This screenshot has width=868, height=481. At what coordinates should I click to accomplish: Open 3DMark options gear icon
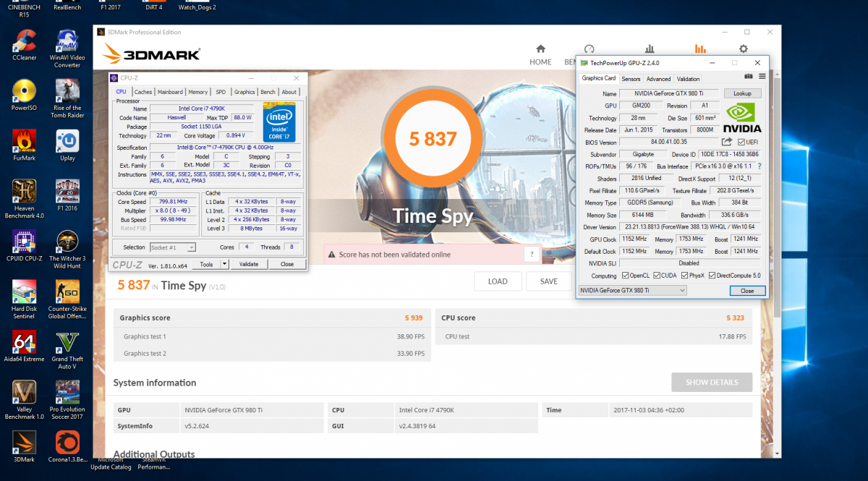743,49
